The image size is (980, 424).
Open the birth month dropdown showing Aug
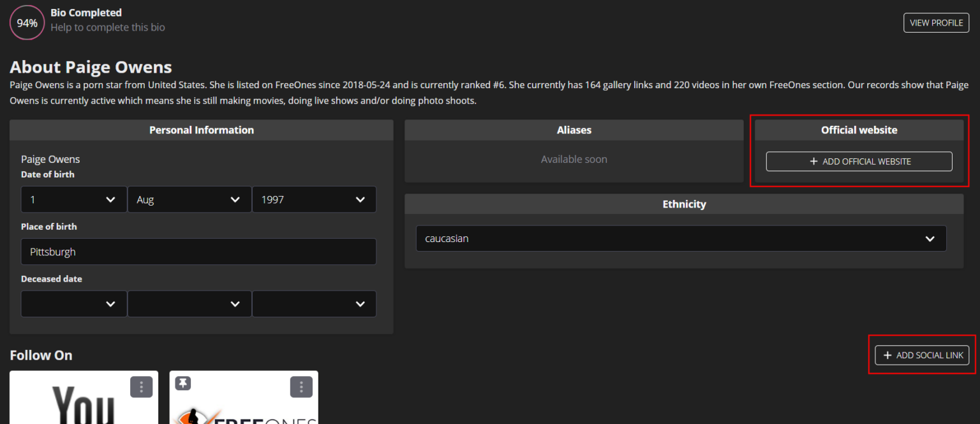pyautogui.click(x=189, y=200)
